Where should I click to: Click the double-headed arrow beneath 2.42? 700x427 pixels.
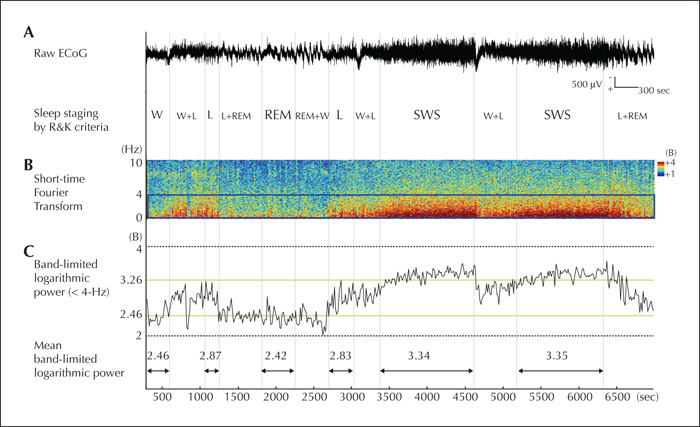(x=278, y=371)
